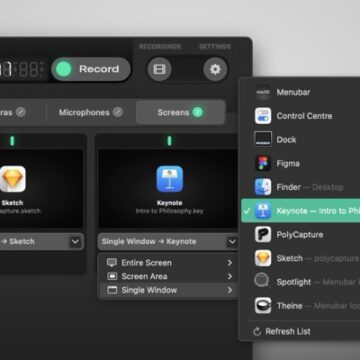Click the large Keynote icon in preview

click(170, 179)
